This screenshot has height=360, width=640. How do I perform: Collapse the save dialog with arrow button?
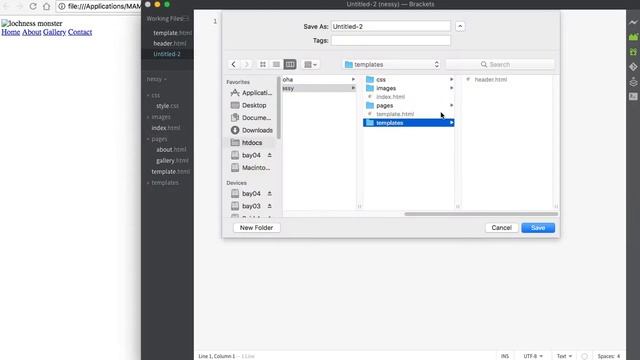tap(460, 27)
